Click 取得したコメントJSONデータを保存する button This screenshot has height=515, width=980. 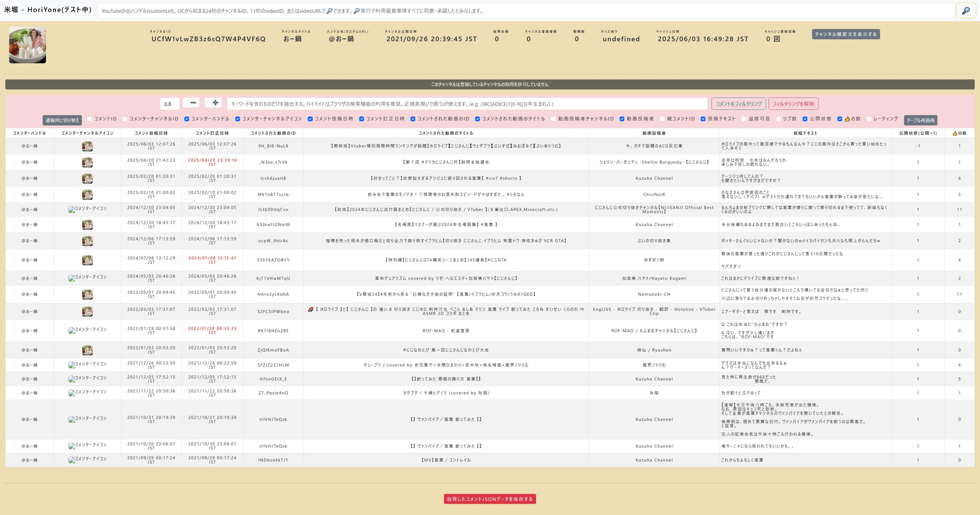[x=490, y=499]
